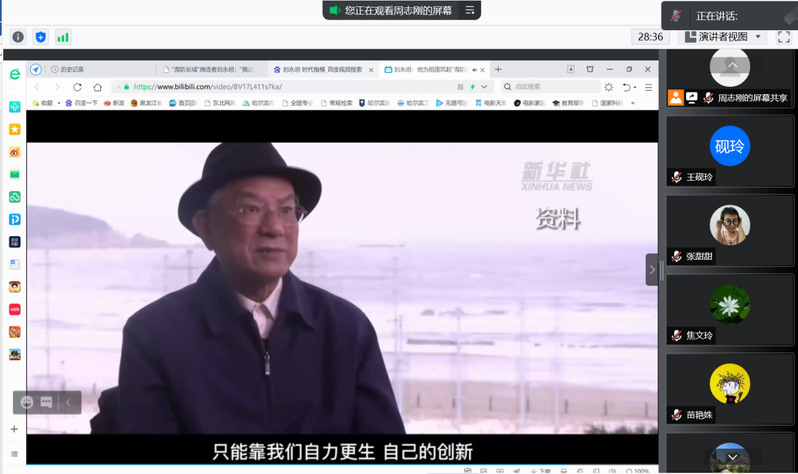
Task: Open the 演讲者视图 layout dropdown
Action: (723, 37)
